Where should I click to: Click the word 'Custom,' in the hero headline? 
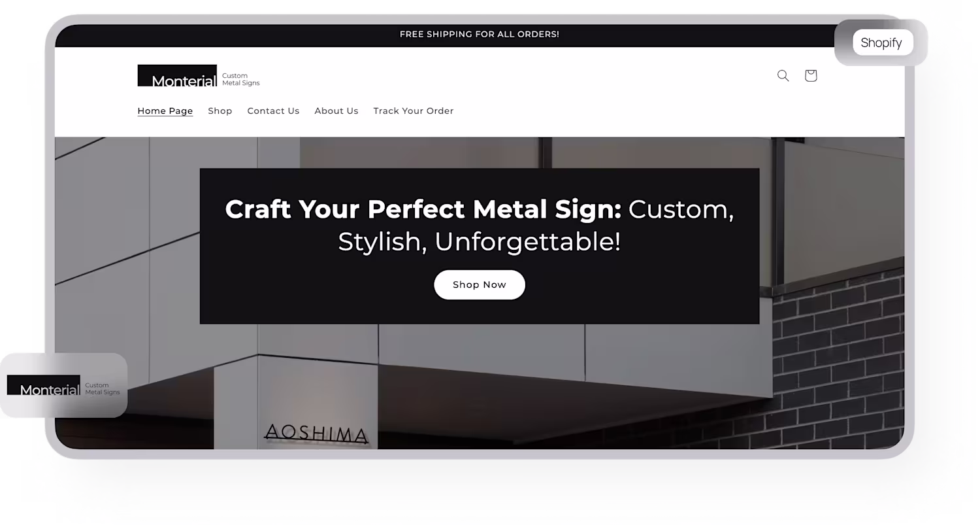point(681,209)
